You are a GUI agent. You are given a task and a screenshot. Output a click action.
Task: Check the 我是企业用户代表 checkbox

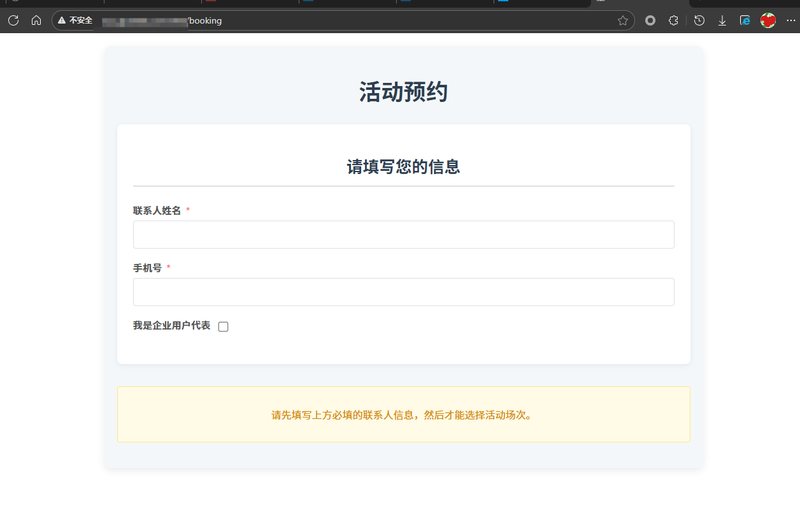click(223, 327)
